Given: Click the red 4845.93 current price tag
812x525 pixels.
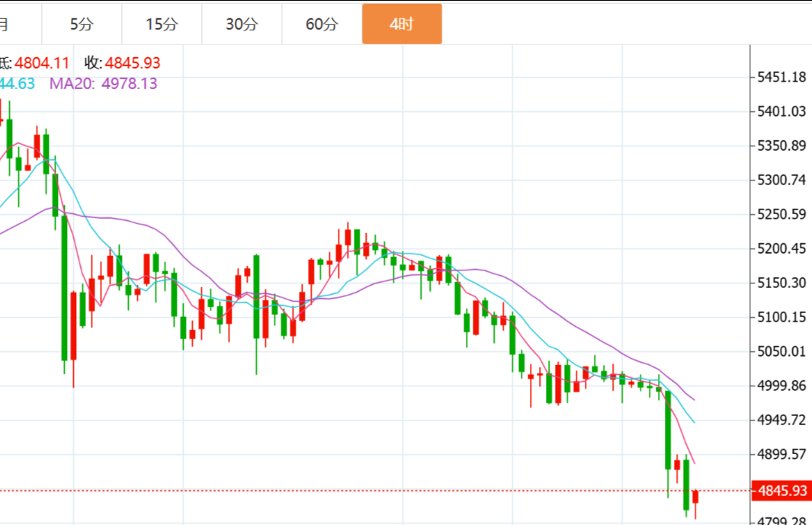Looking at the screenshot, I should tap(782, 491).
